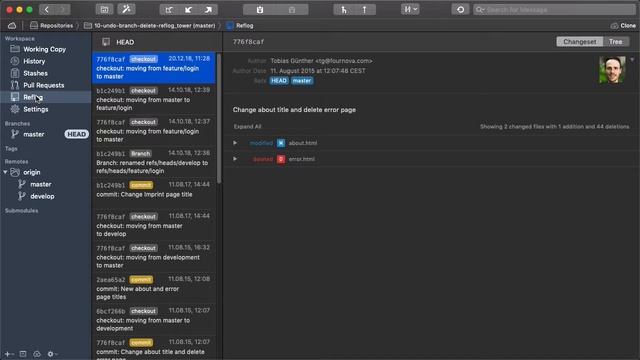Focus the Search for Message field

click(555, 9)
